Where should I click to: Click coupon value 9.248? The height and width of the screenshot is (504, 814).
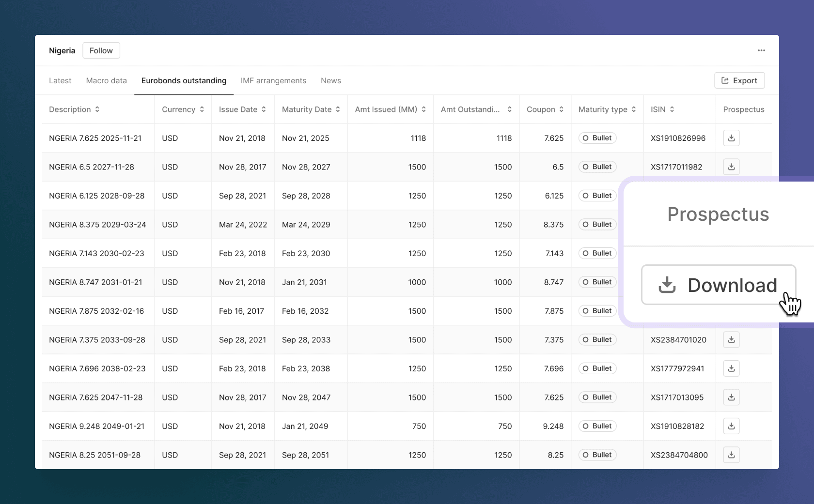(x=553, y=426)
